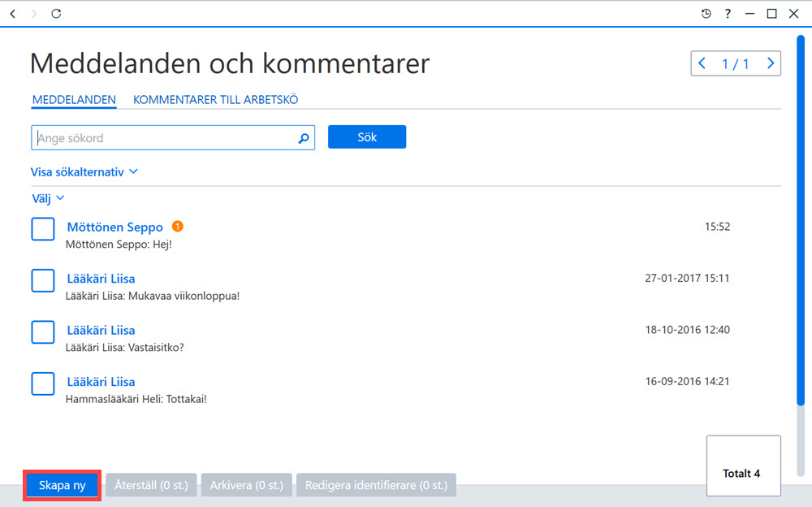This screenshot has width=812, height=507.
Task: Open Lääkäri Liisa message Tottakai
Action: [101, 382]
